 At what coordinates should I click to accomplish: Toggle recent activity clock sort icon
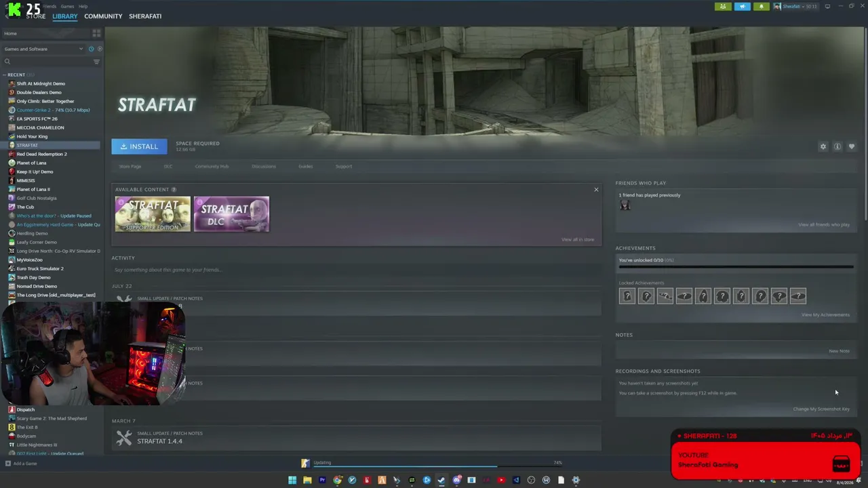(92, 49)
